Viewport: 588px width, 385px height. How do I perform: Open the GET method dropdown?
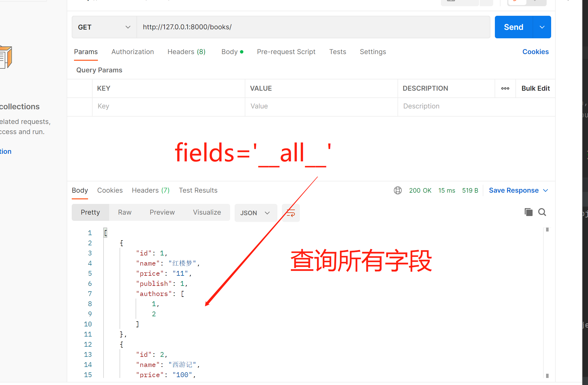[104, 27]
